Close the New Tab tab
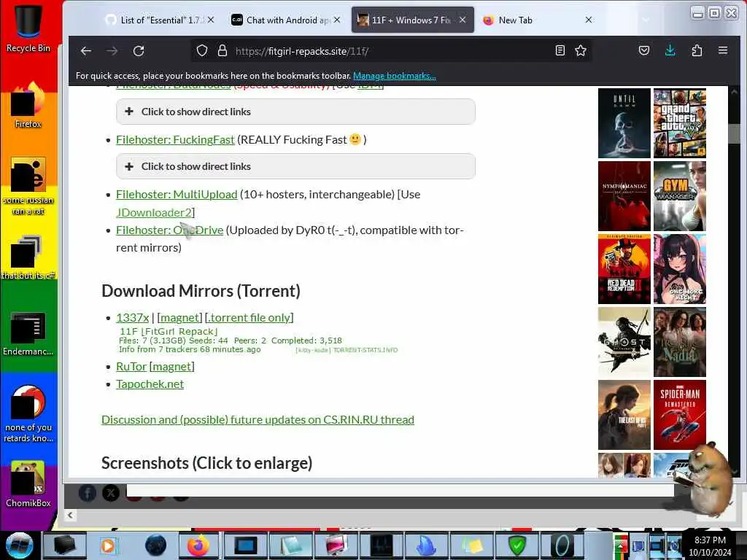This screenshot has width=747, height=560. tap(589, 20)
